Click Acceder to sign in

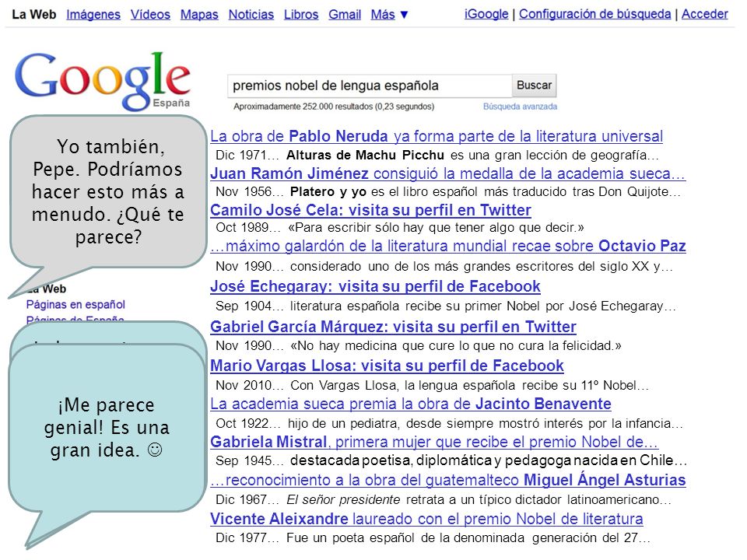(x=705, y=14)
